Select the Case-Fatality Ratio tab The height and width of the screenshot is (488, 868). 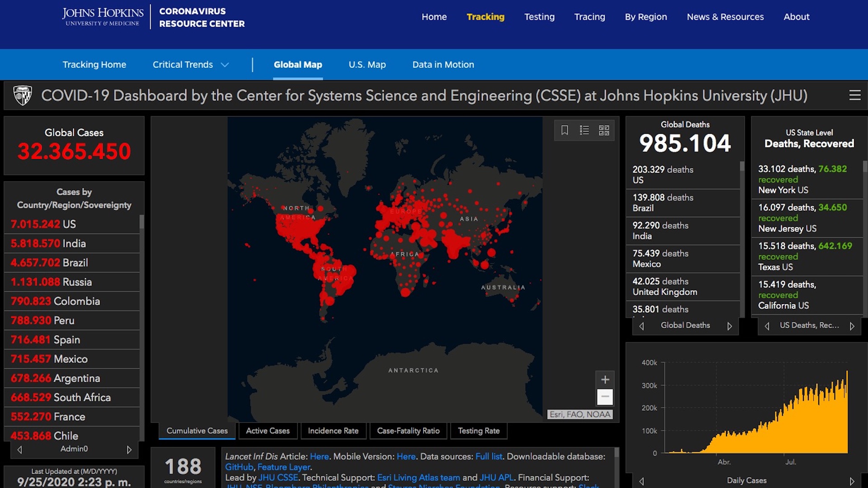point(408,431)
